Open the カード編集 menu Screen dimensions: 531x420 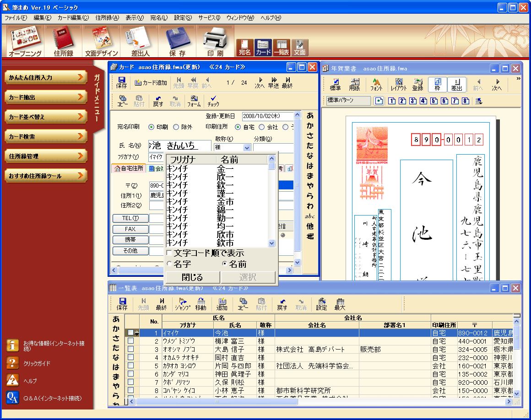pyautogui.click(x=73, y=18)
